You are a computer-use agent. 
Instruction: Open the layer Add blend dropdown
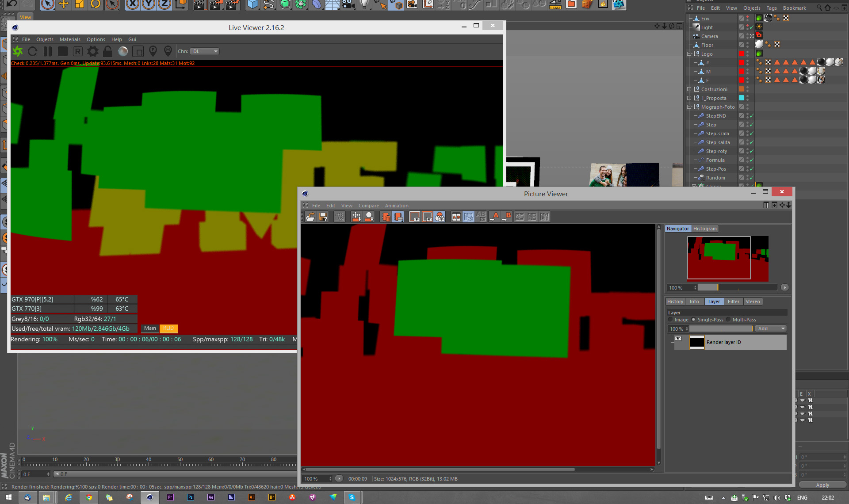tap(772, 328)
